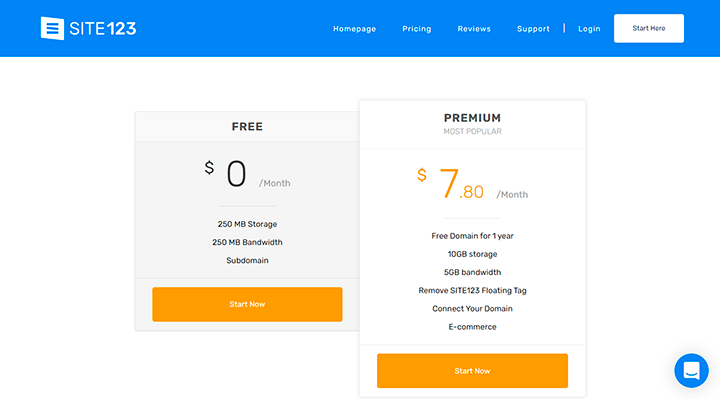Open the Pricing menu item
Screen dimensions: 720x399
pyautogui.click(x=417, y=28)
